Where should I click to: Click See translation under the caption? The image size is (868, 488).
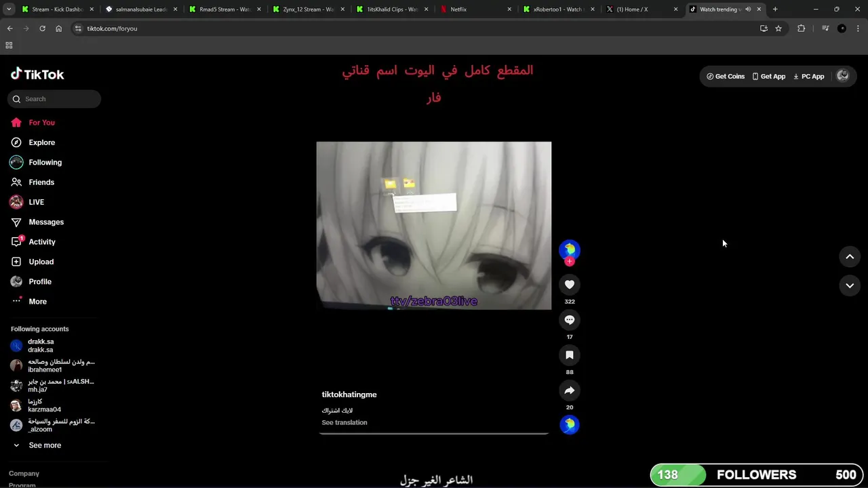[x=344, y=422]
